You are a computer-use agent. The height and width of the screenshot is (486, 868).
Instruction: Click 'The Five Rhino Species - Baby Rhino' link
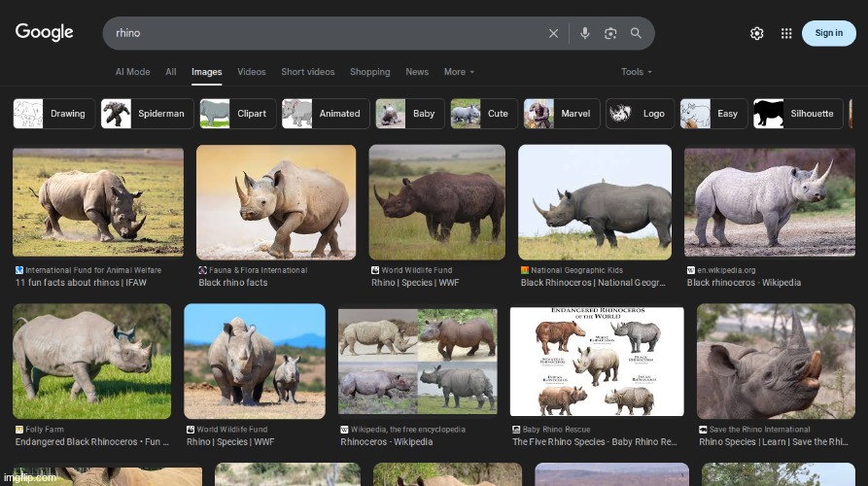595,441
